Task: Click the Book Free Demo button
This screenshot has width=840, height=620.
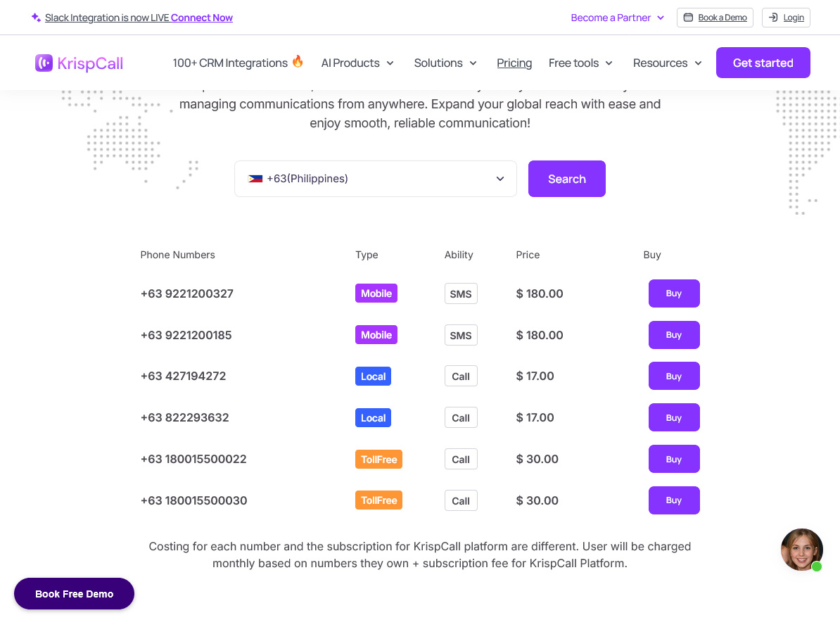Action: 74,594
